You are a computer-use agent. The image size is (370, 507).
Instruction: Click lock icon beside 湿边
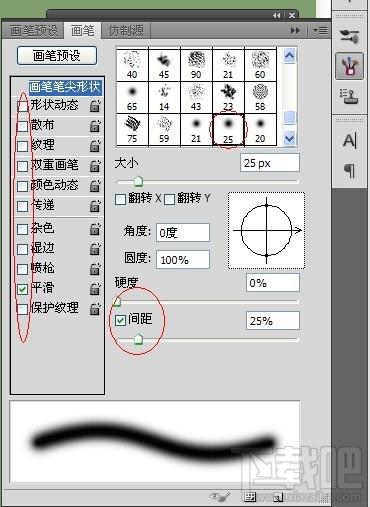point(95,249)
